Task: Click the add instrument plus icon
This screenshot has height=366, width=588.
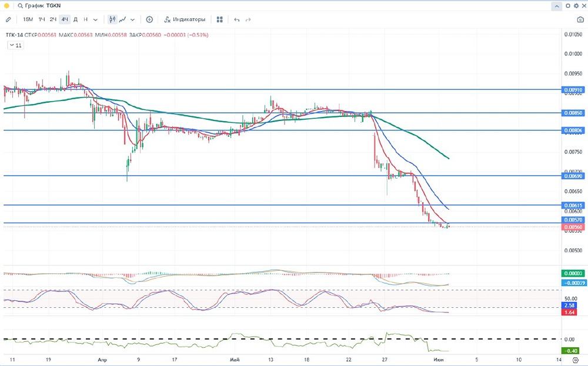Action: pyautogui.click(x=149, y=19)
